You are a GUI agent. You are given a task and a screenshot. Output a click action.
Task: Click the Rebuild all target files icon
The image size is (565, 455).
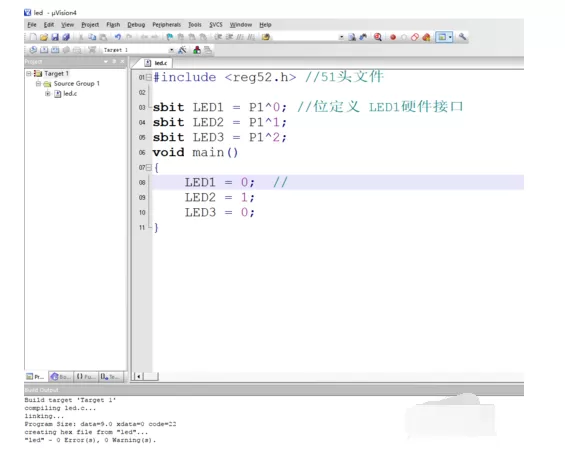click(x=55, y=50)
